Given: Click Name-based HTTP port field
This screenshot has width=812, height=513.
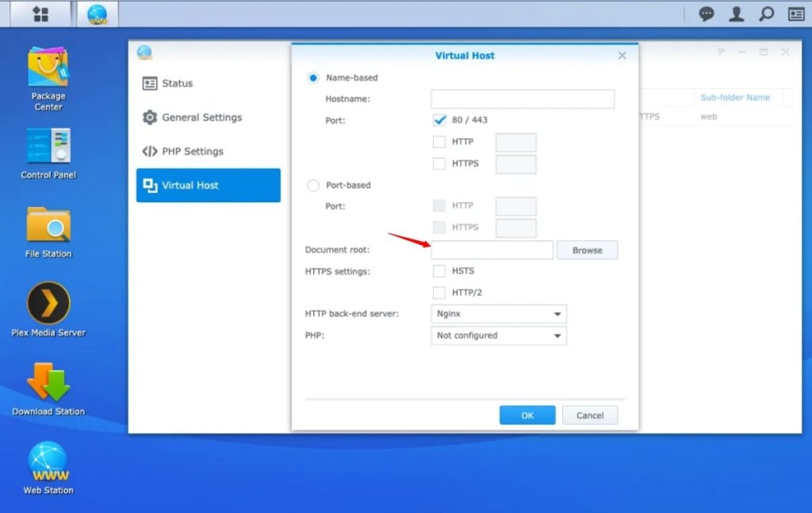Looking at the screenshot, I should pyautogui.click(x=515, y=143).
